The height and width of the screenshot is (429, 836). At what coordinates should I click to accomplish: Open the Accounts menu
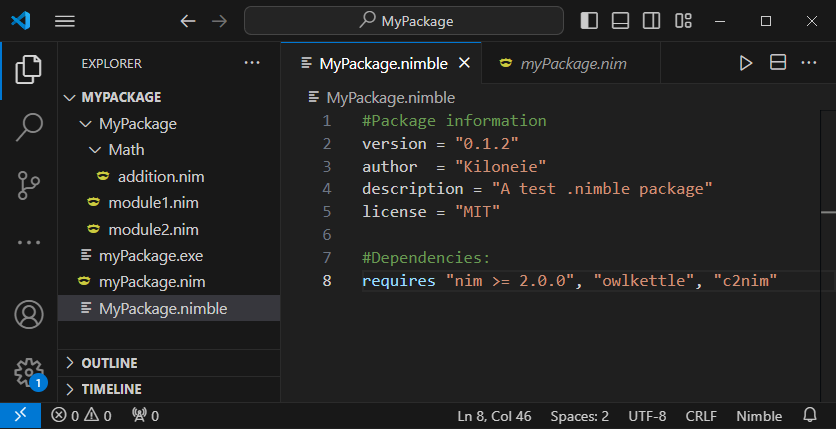click(x=28, y=314)
